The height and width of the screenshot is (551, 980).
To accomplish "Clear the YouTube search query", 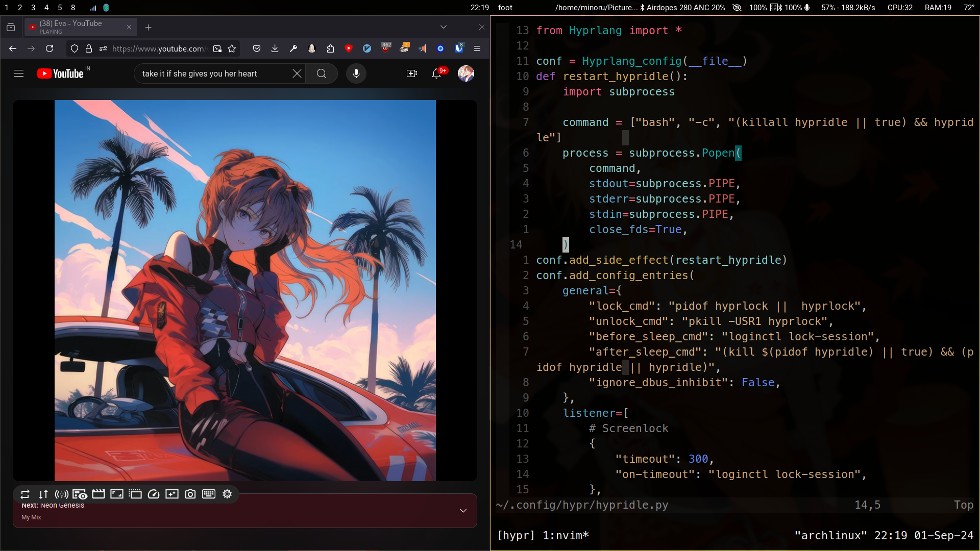I will (297, 73).
